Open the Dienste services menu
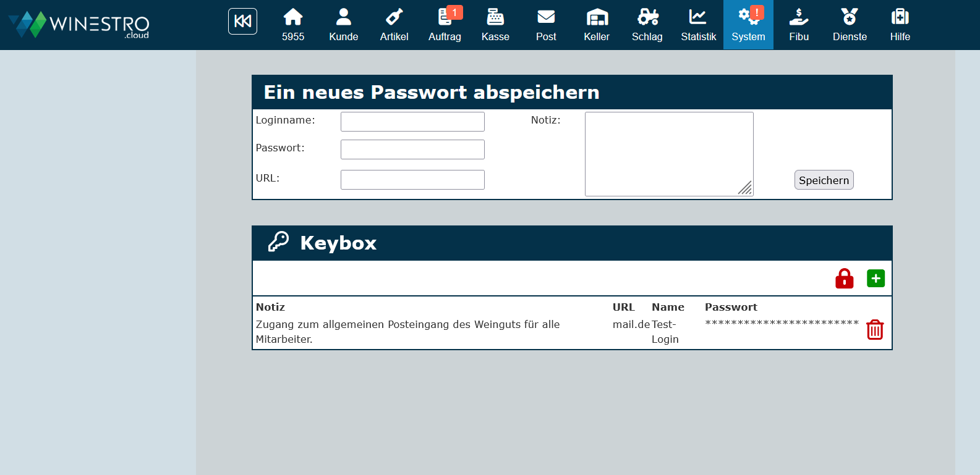This screenshot has width=980, height=475. [850, 25]
